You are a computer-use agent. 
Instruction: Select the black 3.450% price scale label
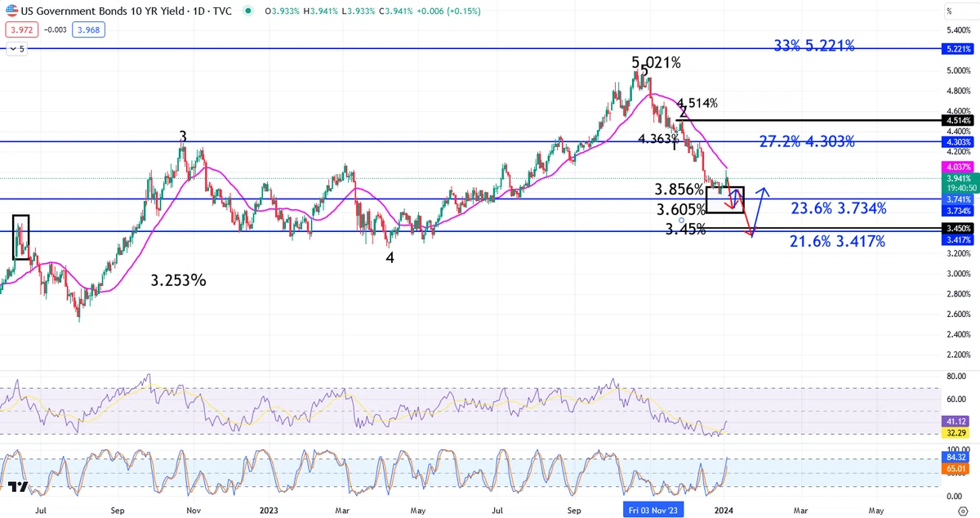coord(960,229)
